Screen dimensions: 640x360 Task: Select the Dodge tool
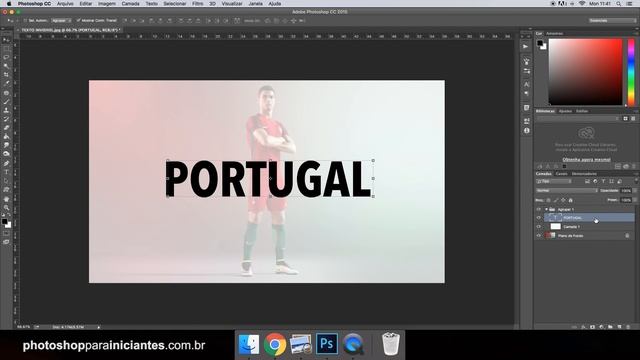[x=6, y=154]
